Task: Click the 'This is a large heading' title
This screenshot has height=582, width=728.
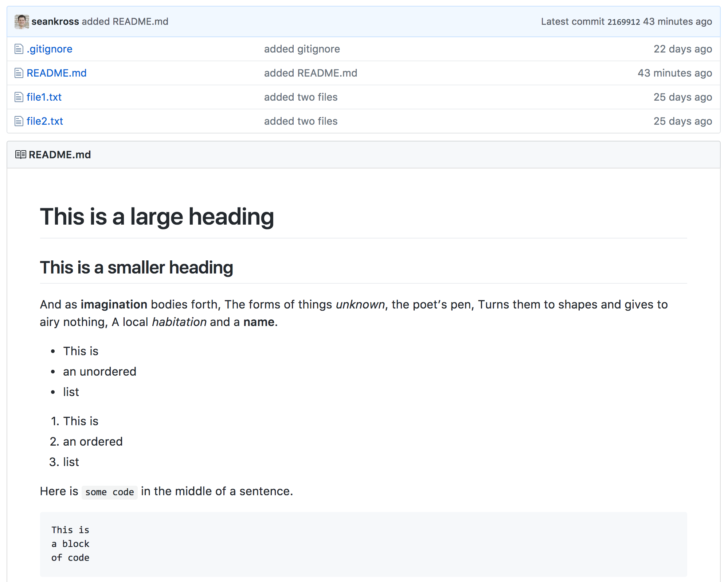Action: pos(157,217)
